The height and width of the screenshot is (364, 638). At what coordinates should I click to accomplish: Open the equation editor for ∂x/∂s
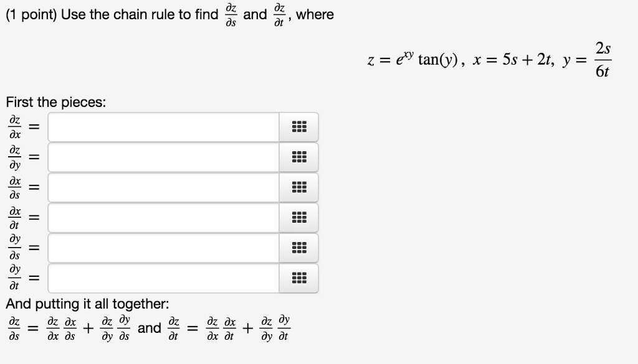pos(298,187)
